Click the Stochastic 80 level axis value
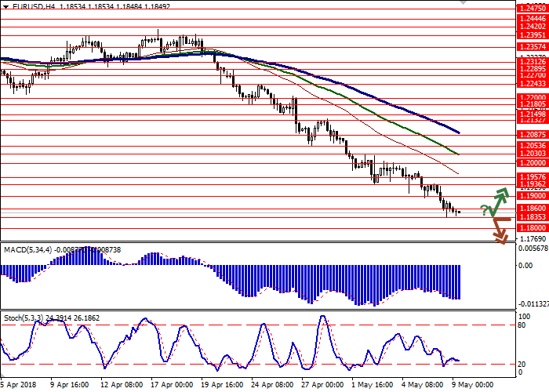 pos(522,303)
